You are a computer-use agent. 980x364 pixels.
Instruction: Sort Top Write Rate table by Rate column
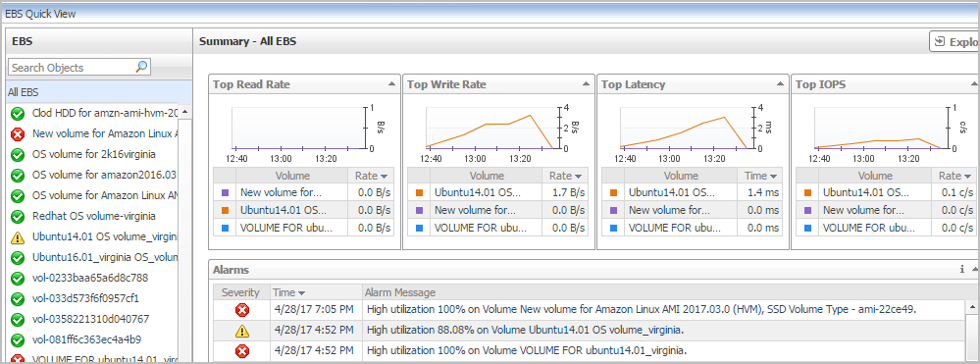click(x=565, y=176)
